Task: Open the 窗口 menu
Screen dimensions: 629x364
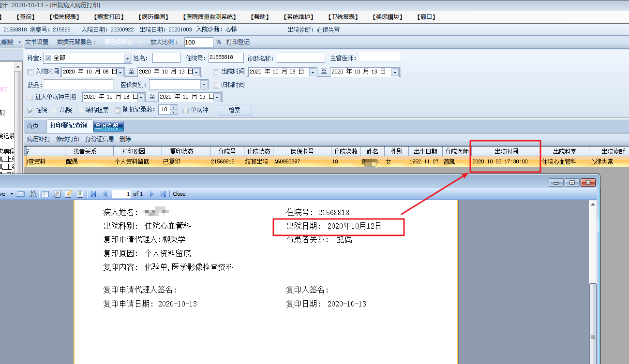Action: pos(426,17)
